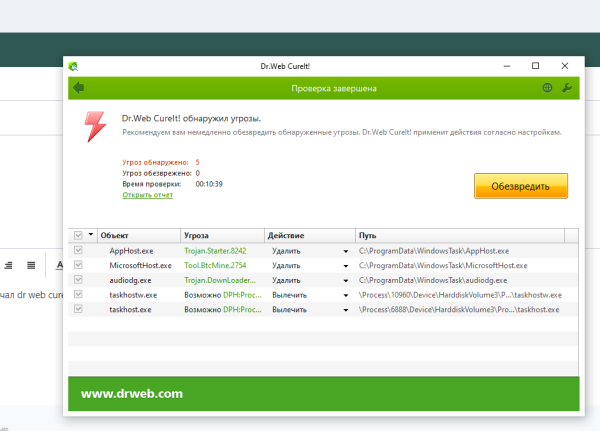600x431 pixels.
Task: Click underlined A font icon in background editor
Action: pyautogui.click(x=60, y=265)
